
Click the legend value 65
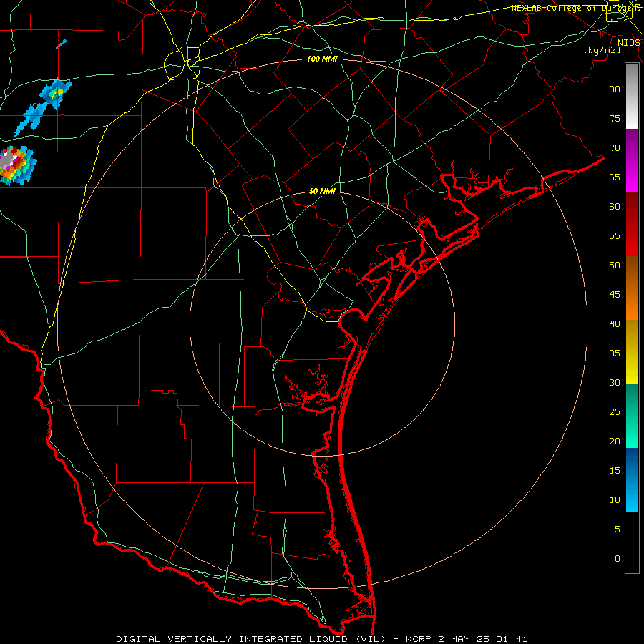[615, 177]
